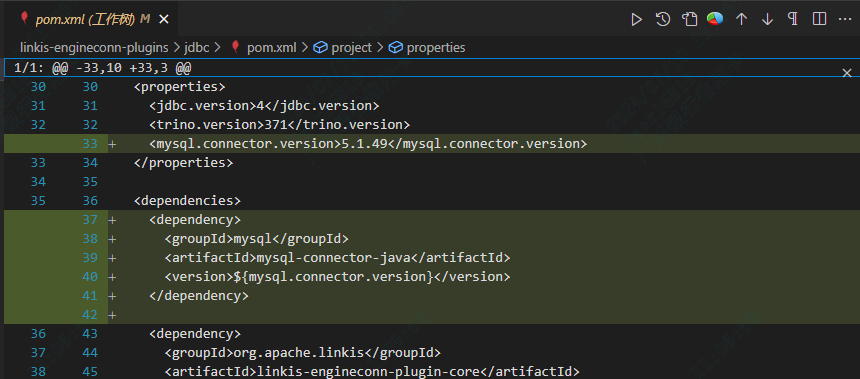Close the inline diff change banner

click(x=847, y=72)
